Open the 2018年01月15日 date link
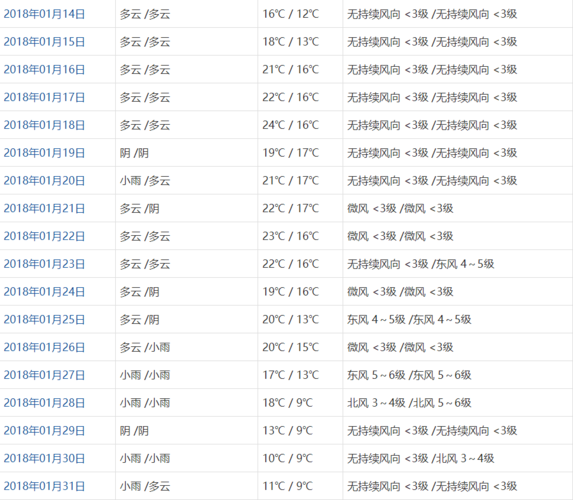The width and height of the screenshot is (573, 500). pyautogui.click(x=44, y=42)
